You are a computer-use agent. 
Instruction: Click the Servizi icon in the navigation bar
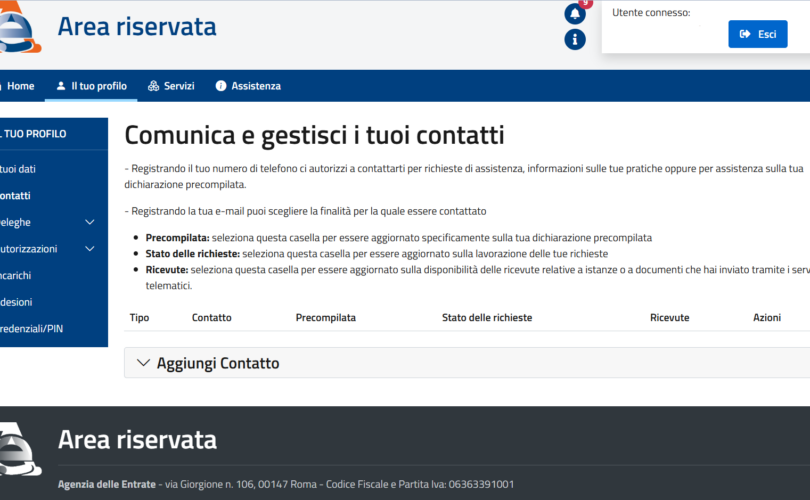[153, 86]
